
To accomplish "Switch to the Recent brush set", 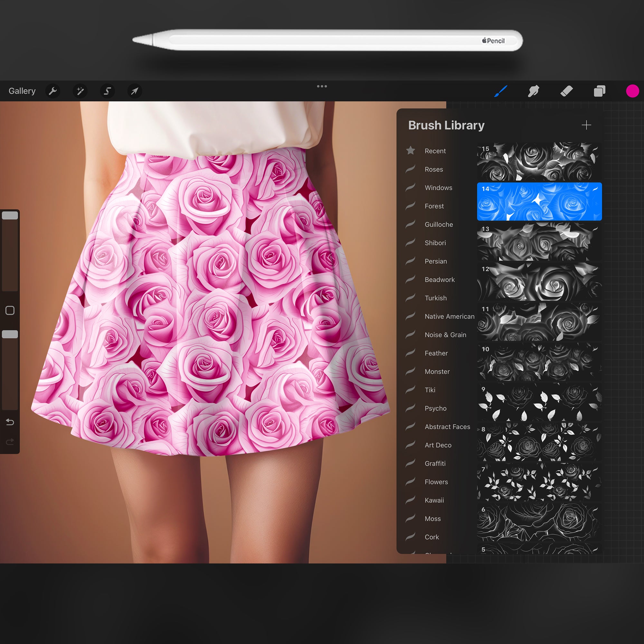I will 435,151.
